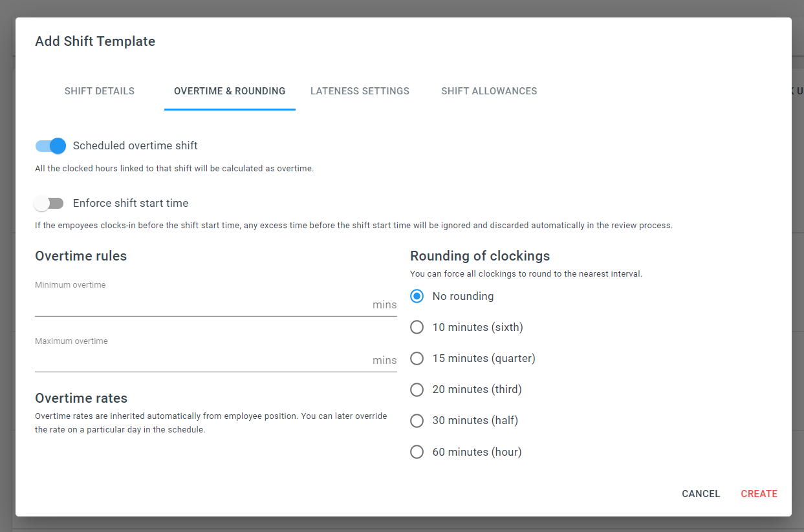The height and width of the screenshot is (532, 804).
Task: Go to the Shift Allowances tab
Action: tap(489, 91)
